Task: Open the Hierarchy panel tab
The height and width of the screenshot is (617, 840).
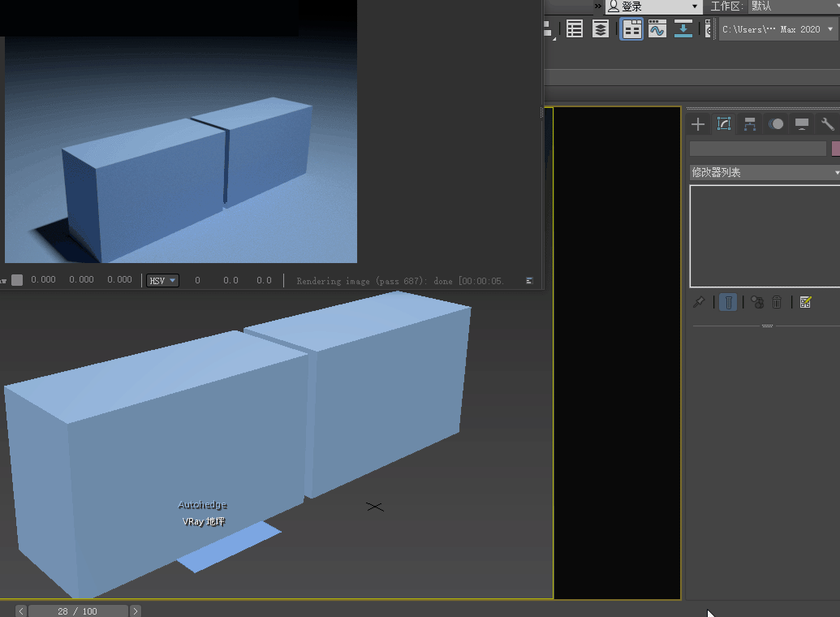Action: [750, 124]
